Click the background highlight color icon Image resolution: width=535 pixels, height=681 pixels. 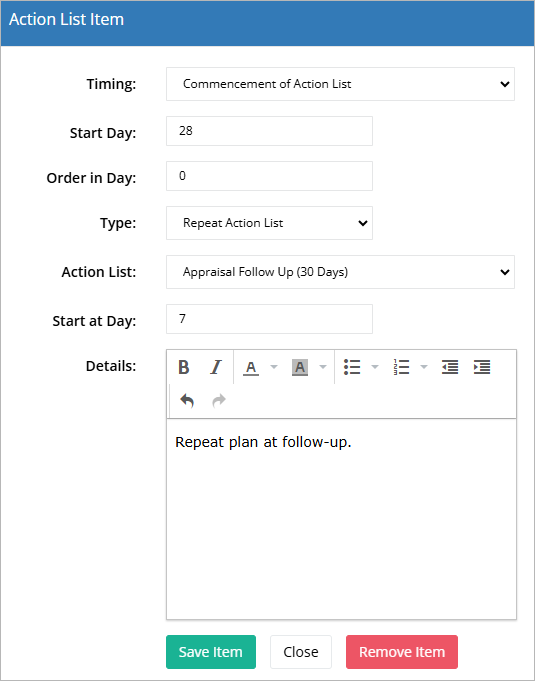point(300,367)
